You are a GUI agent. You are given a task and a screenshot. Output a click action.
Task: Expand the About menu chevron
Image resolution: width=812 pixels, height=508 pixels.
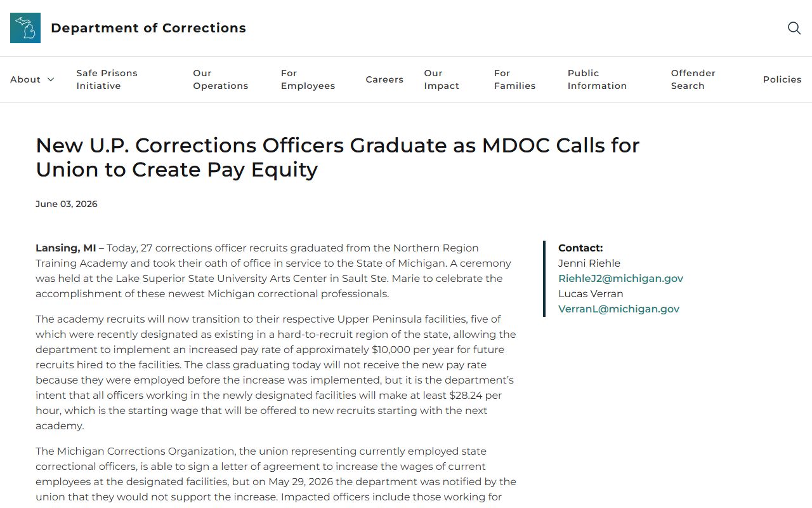51,79
